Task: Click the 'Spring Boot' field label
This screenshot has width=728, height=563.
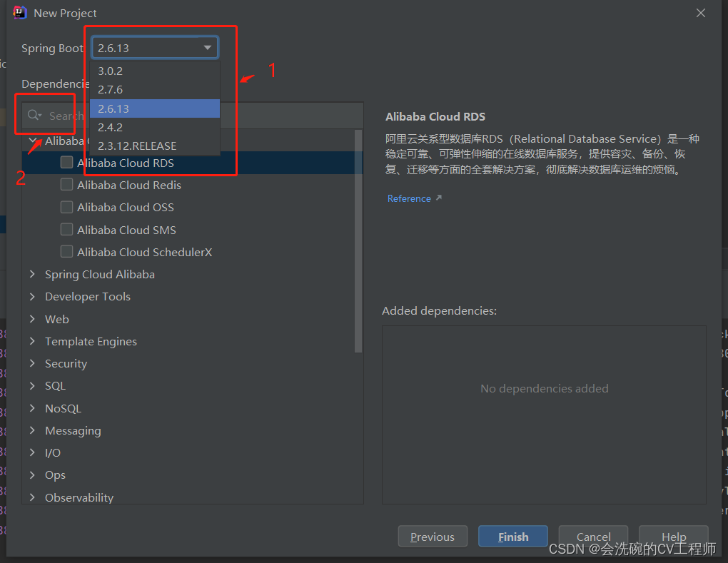Action: (x=53, y=49)
